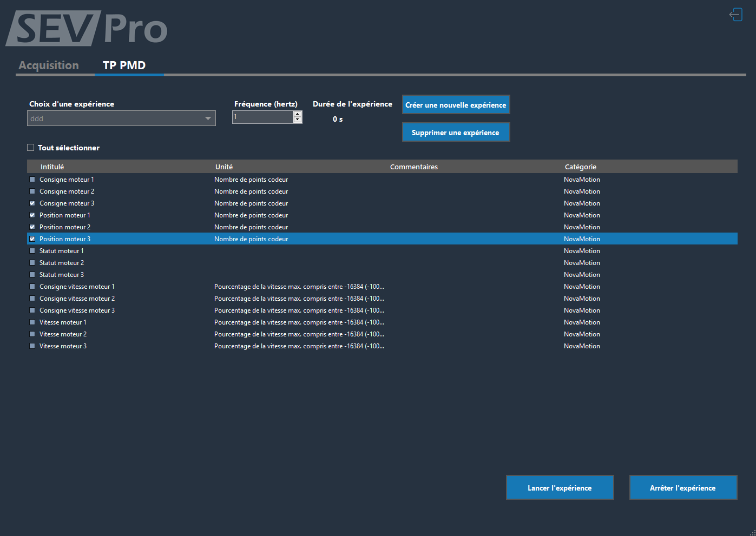Select the 'Statut moteur 2' row label
The height and width of the screenshot is (536, 756).
click(x=62, y=263)
